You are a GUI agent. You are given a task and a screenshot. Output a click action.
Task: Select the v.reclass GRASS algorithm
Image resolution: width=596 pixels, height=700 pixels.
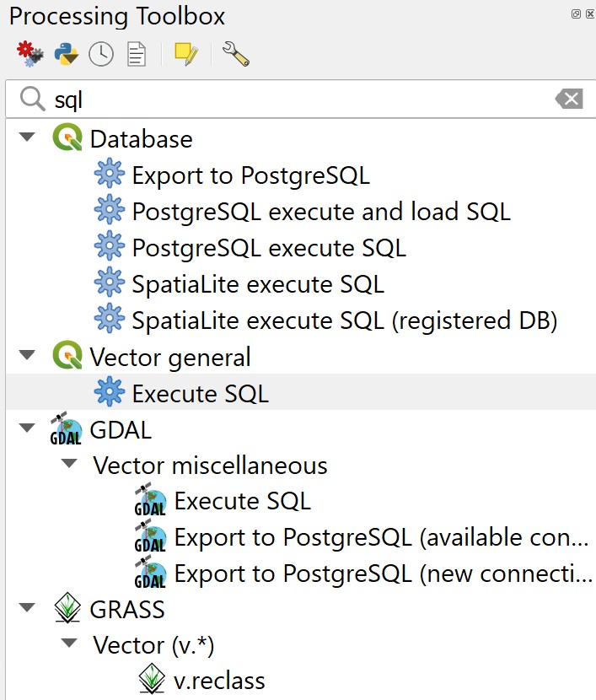tap(219, 681)
